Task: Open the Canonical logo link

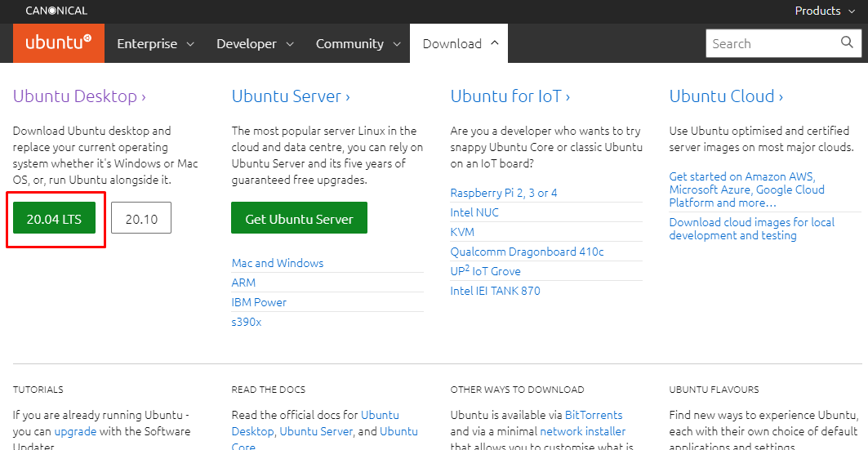Action: (x=56, y=11)
